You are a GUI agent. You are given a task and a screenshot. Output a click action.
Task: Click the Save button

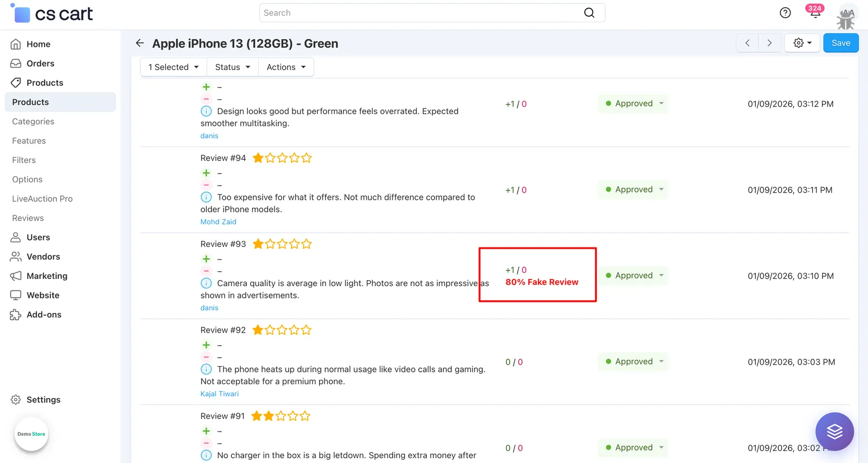[x=841, y=43]
